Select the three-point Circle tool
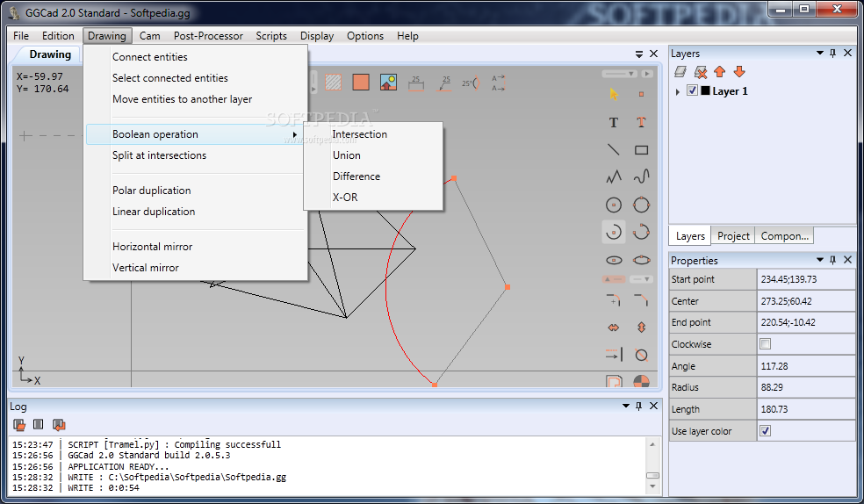Viewport: 864px width, 504px height. pyautogui.click(x=641, y=205)
